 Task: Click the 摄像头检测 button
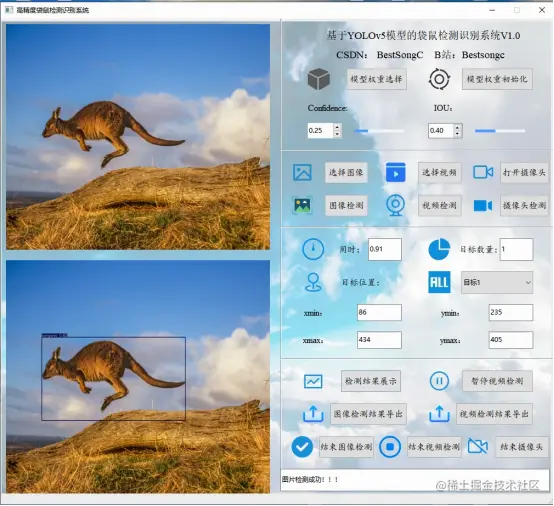coord(524,205)
